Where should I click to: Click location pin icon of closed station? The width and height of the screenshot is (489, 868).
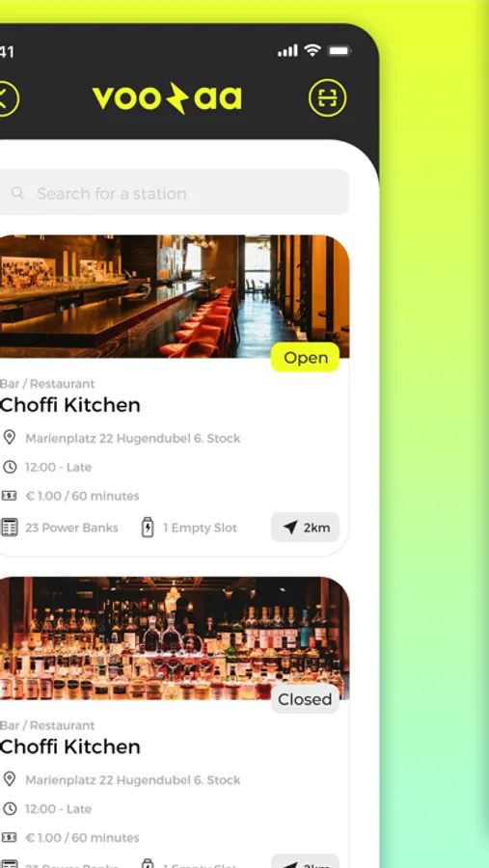pos(9,779)
